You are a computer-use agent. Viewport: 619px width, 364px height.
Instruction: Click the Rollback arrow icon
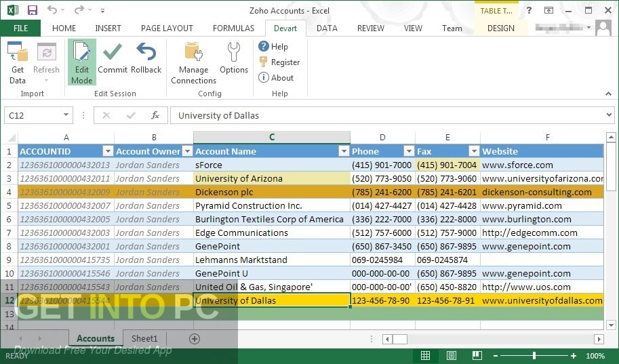click(x=146, y=52)
